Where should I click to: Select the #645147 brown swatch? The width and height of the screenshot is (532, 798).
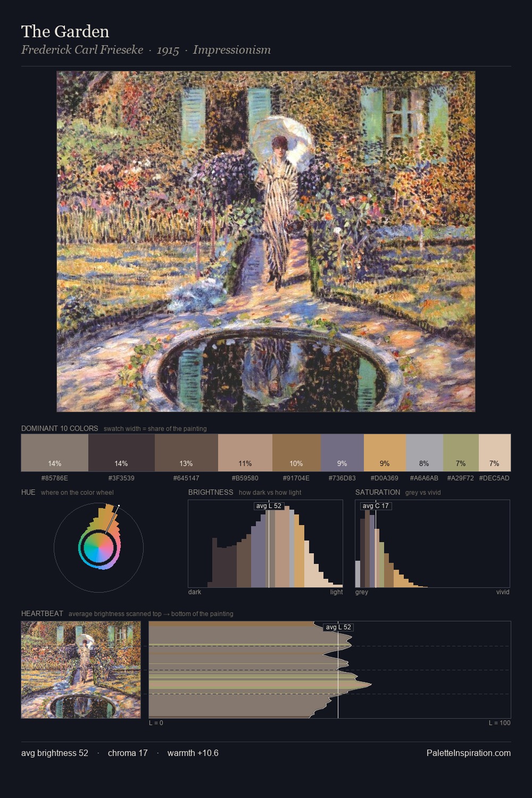pyautogui.click(x=186, y=453)
